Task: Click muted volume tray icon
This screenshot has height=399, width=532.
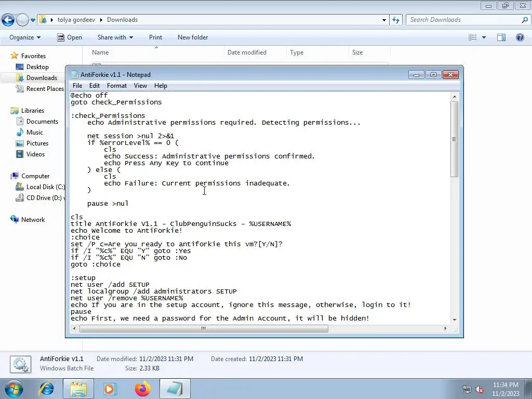Action: tap(480, 390)
